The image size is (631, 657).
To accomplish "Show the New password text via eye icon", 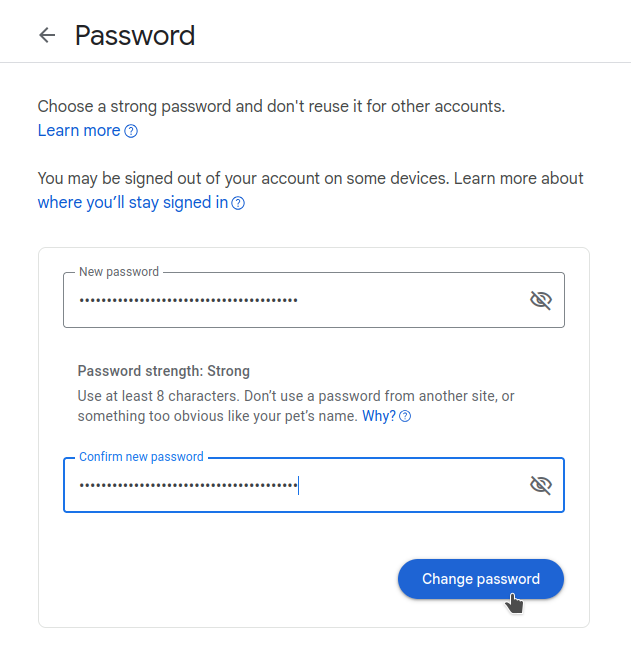I will 541,300.
